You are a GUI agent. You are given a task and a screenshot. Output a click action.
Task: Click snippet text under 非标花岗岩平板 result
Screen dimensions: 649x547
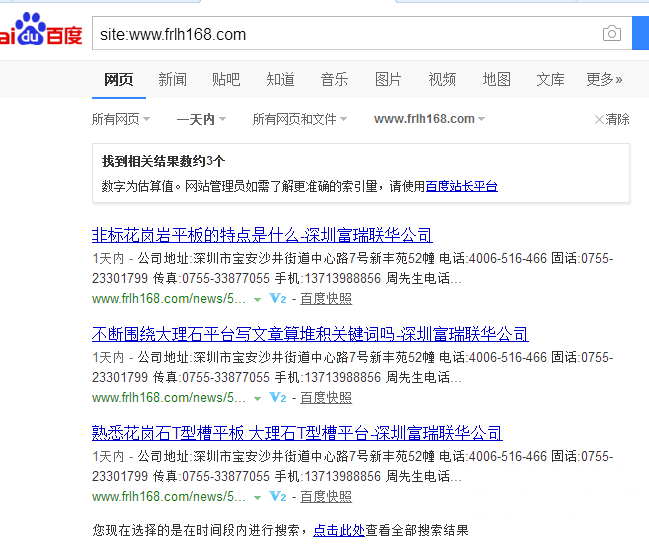click(352, 268)
